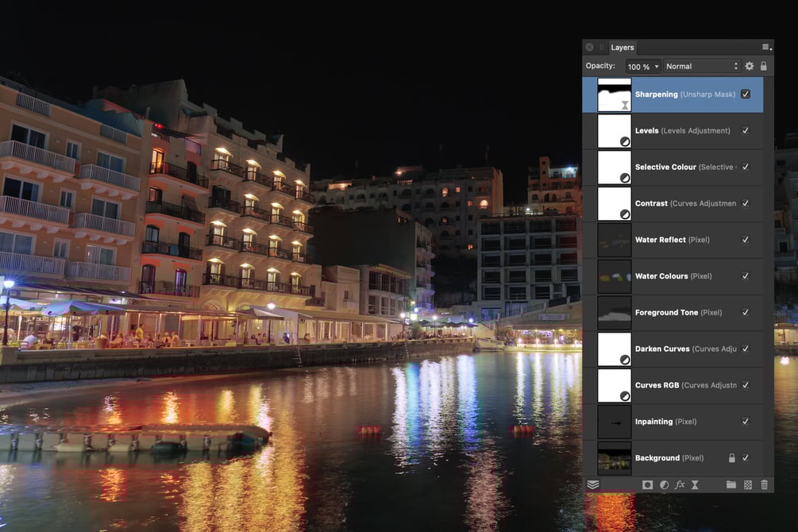Open the Layers panel options menu

767,48
